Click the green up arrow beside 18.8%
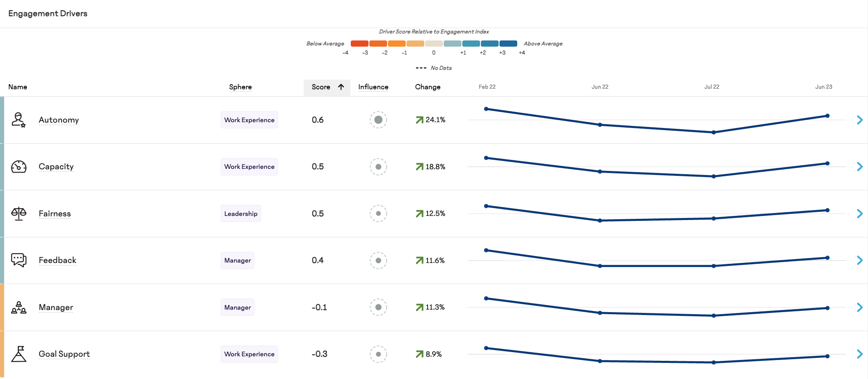The height and width of the screenshot is (379, 868). click(x=419, y=167)
